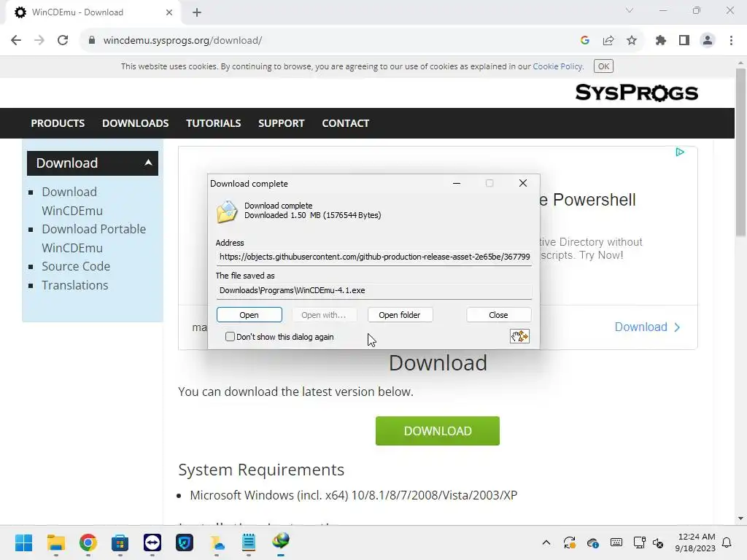Open the notepad app on taskbar
This screenshot has height=560, width=747.
click(x=249, y=542)
